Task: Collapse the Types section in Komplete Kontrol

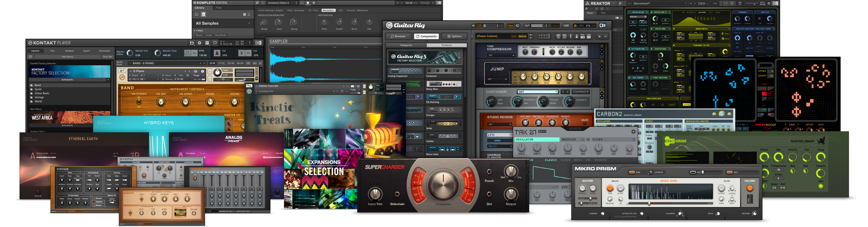Action: [x=195, y=31]
